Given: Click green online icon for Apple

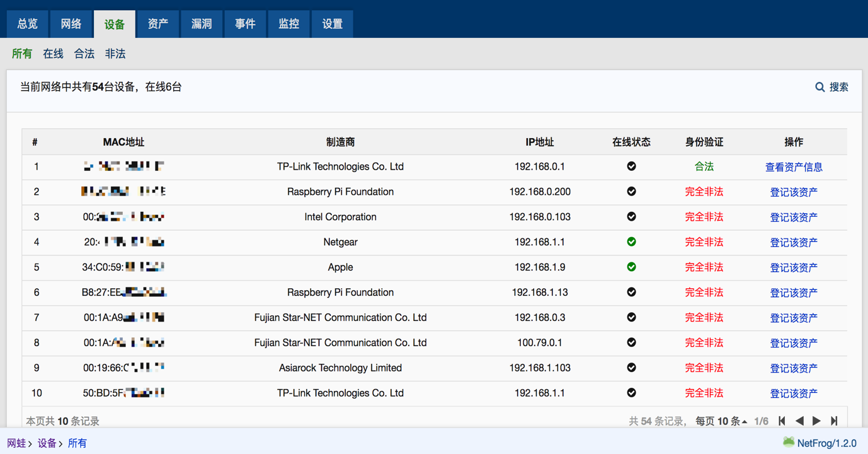Looking at the screenshot, I should pos(631,267).
